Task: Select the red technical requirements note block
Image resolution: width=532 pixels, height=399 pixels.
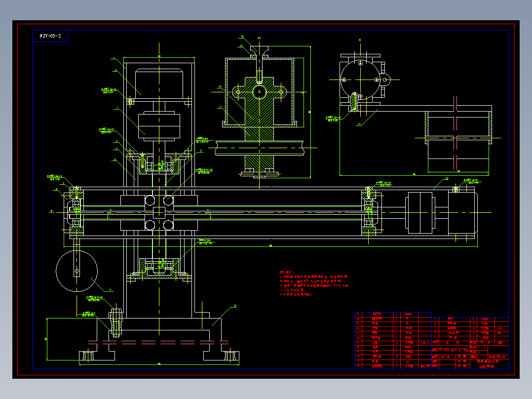Action: (x=313, y=283)
